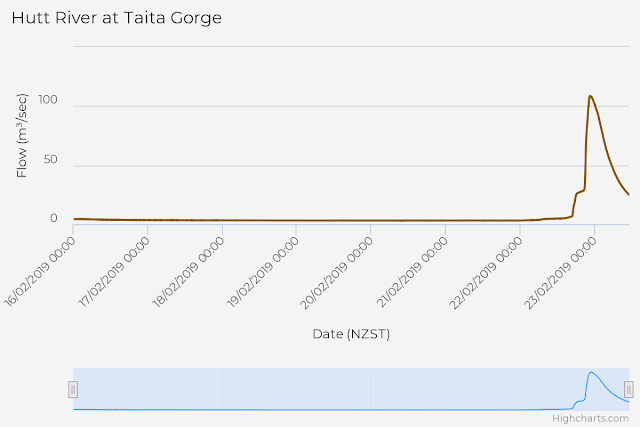Click the 18/02/2019 00:00 axis label
640x427 pixels.
pos(189,271)
